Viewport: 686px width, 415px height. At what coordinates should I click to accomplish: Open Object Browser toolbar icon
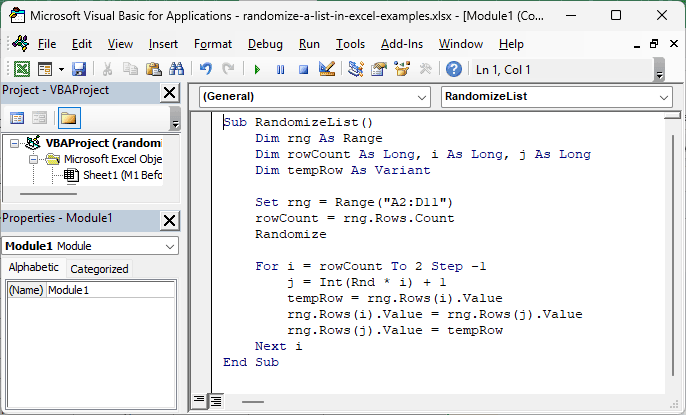click(402, 69)
